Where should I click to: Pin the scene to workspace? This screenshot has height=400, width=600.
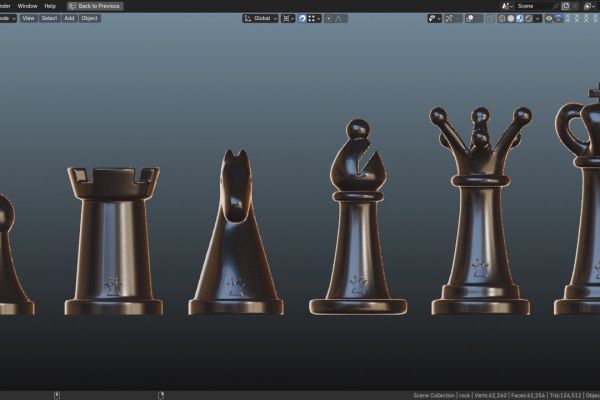click(556, 6)
